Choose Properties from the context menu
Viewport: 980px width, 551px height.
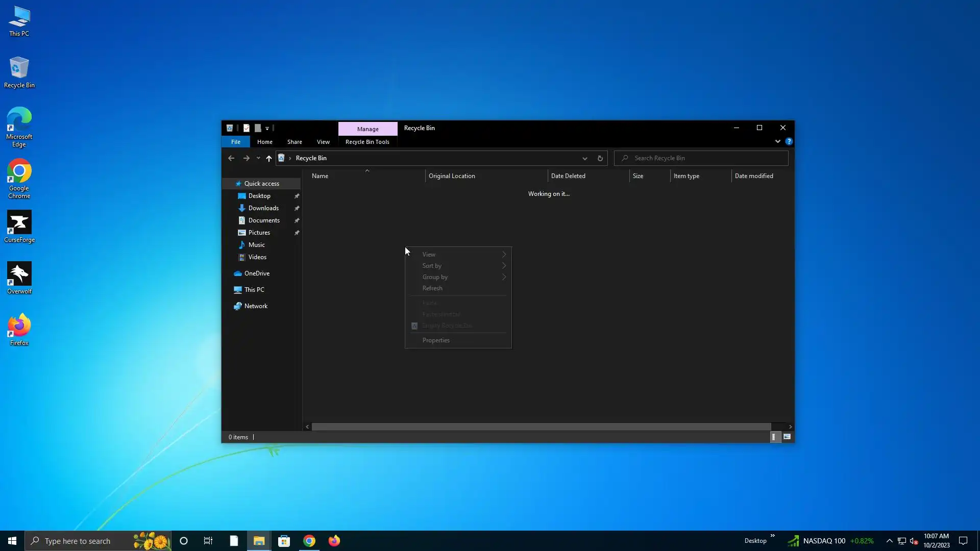point(436,340)
